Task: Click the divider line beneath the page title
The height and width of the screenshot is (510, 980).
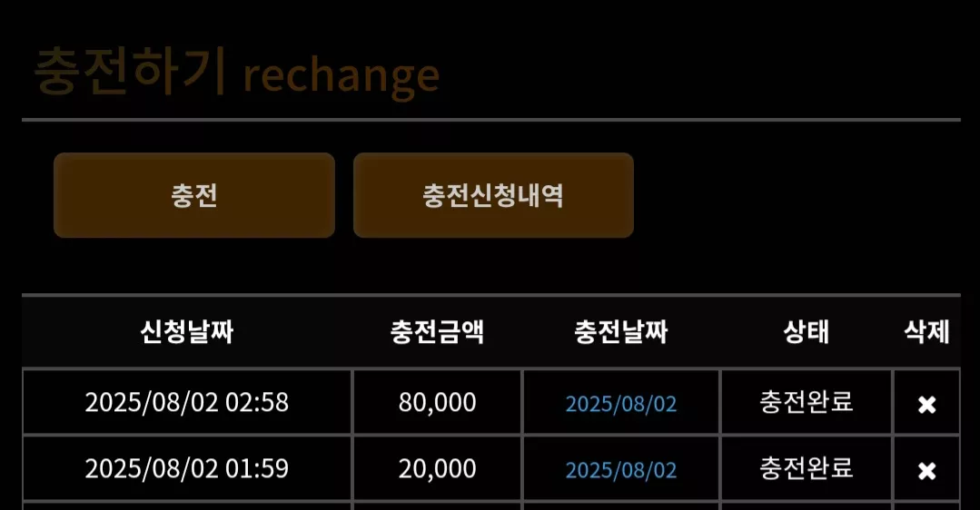Action: (491, 119)
